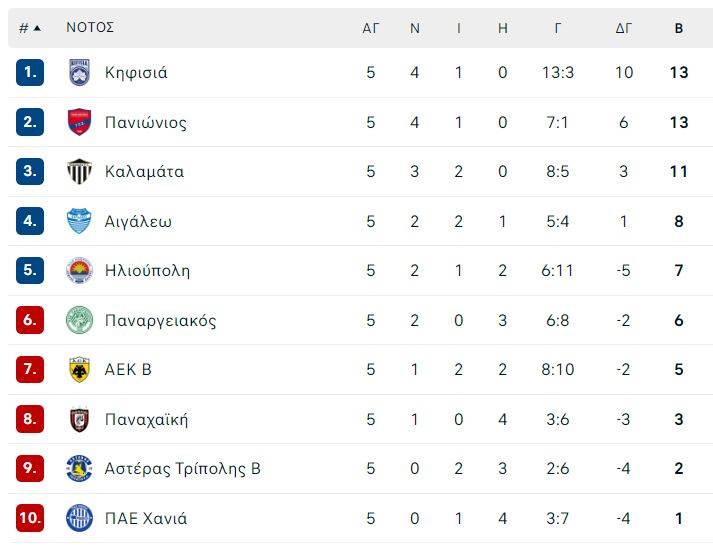Select the ΝΟΤΟΣ group header
The image size is (713, 547).
(x=90, y=27)
